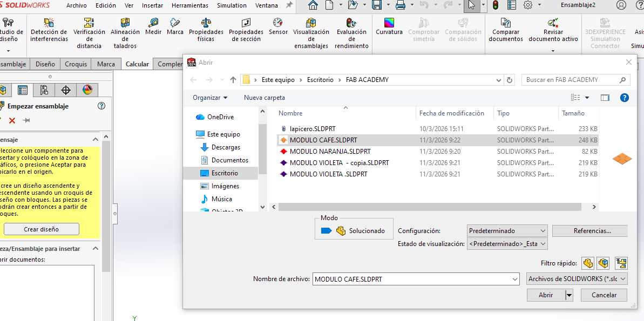Open the Detección de interferencias tool

pyautogui.click(x=49, y=30)
